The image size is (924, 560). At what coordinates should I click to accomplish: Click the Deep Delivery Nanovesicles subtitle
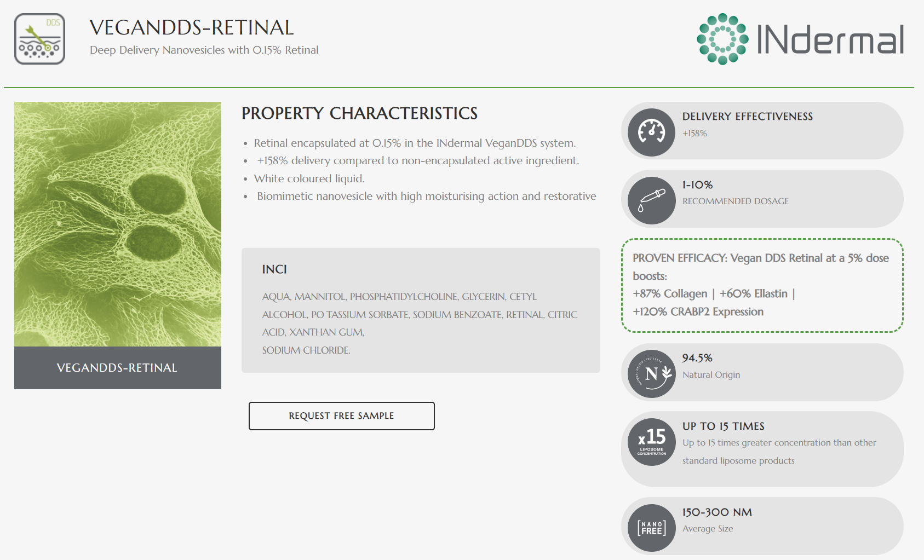click(x=204, y=50)
